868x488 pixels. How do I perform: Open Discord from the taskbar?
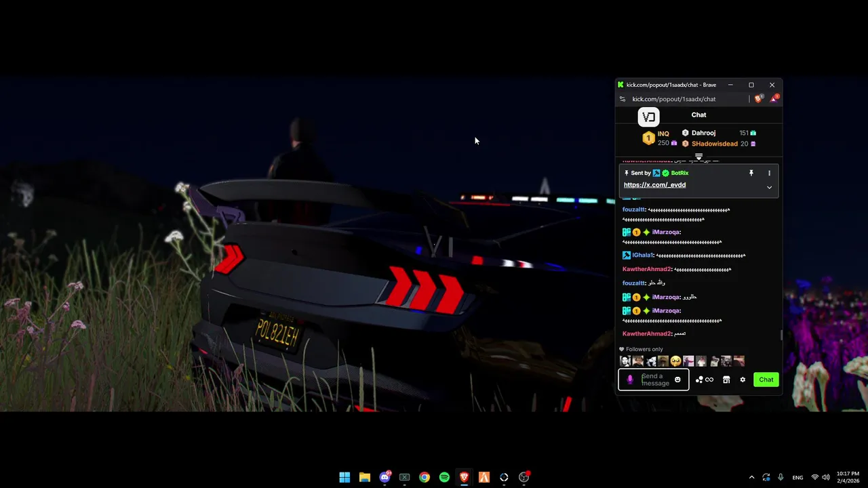point(385,477)
